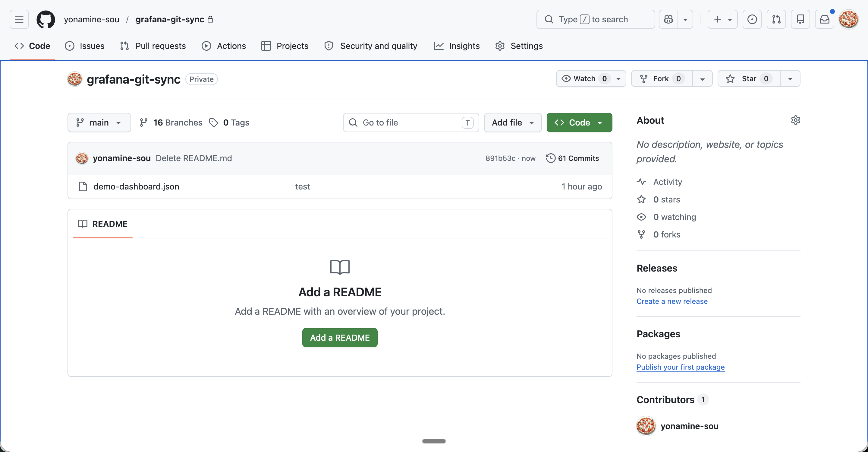868x452 pixels.
Task: Open the Add file dropdown
Action: point(512,123)
